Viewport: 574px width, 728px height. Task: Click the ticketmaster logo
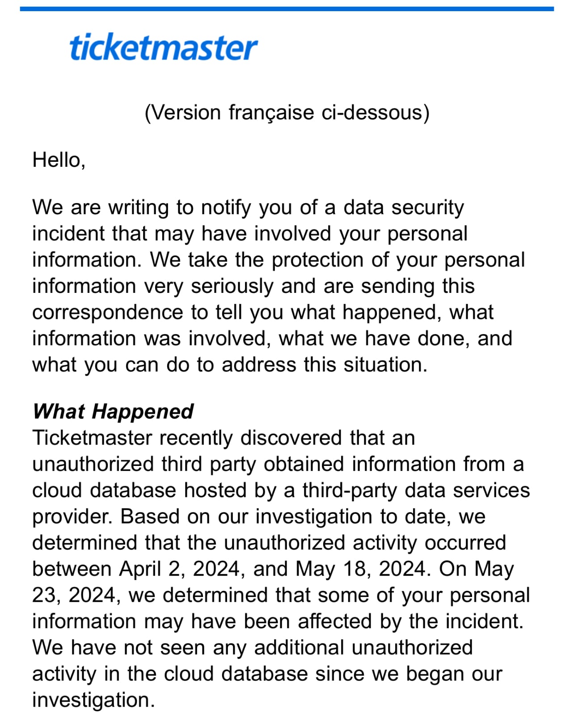pos(164,47)
